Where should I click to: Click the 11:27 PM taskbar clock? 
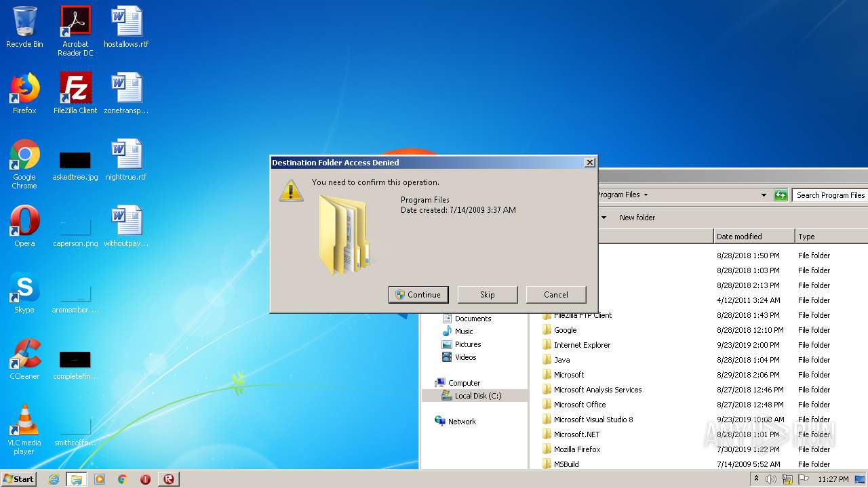click(833, 479)
